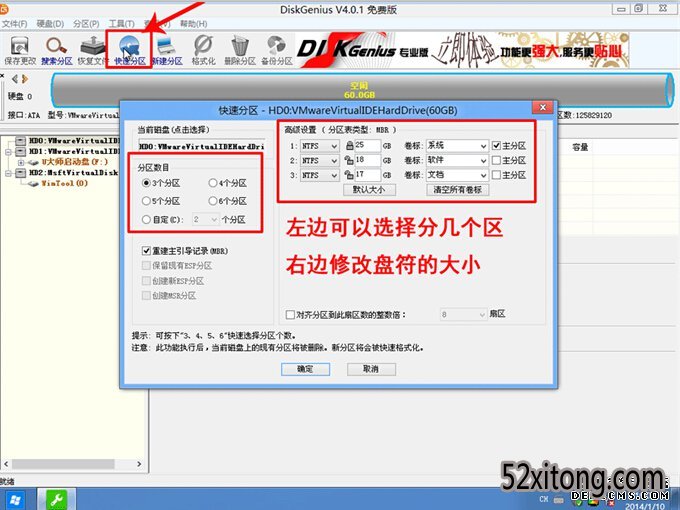The height and width of the screenshot is (510, 680).
Task: Click the 新建分区 new partition icon
Action: [167, 51]
